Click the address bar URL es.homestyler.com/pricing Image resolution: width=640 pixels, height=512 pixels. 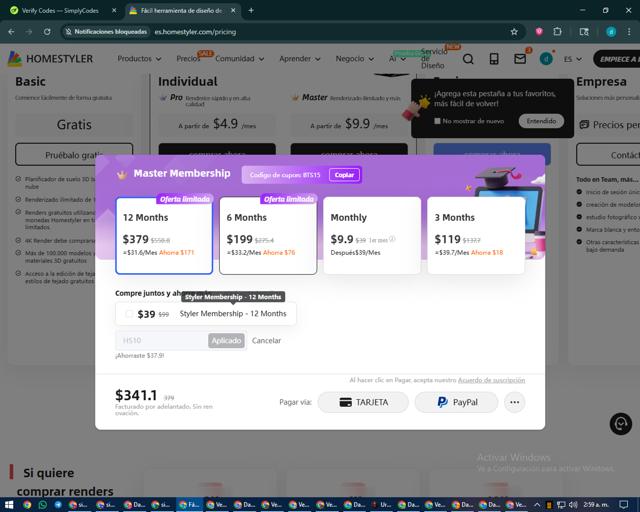[195, 32]
